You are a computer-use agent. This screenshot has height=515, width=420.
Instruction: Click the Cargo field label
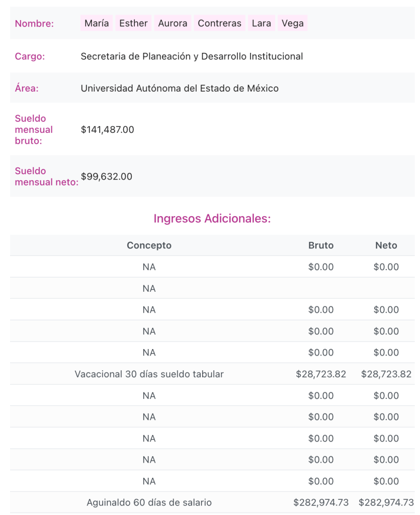pyautogui.click(x=30, y=56)
